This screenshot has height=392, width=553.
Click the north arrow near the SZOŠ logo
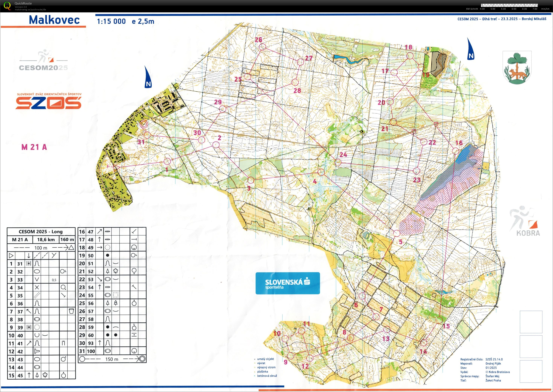coord(148,77)
